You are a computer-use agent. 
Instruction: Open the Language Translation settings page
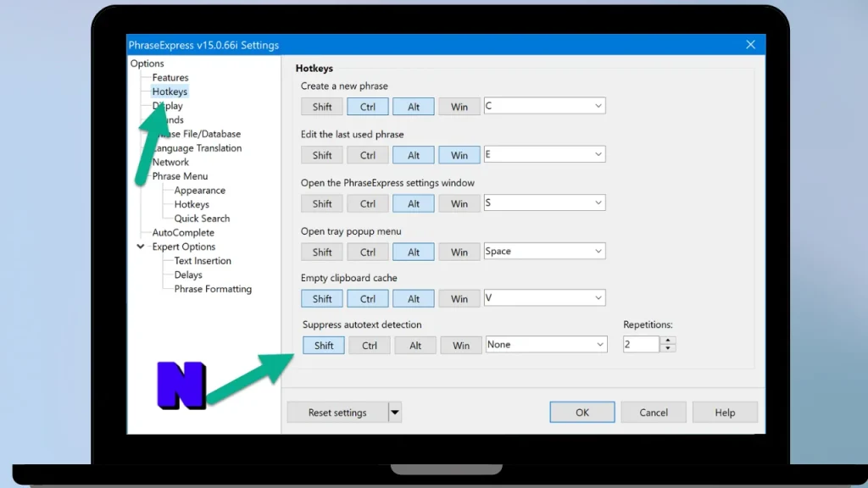[x=197, y=148]
